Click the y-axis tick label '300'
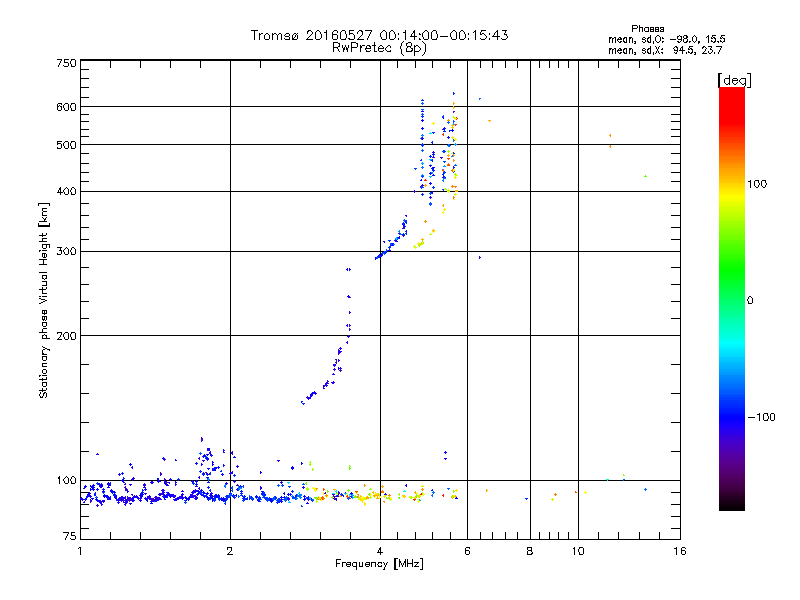The height and width of the screenshot is (600, 800). (67, 252)
